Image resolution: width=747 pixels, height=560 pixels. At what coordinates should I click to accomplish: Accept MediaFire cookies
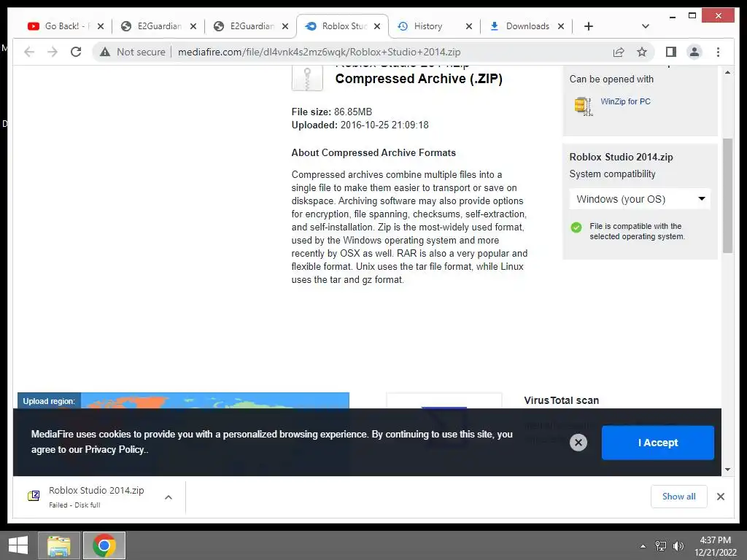(657, 443)
